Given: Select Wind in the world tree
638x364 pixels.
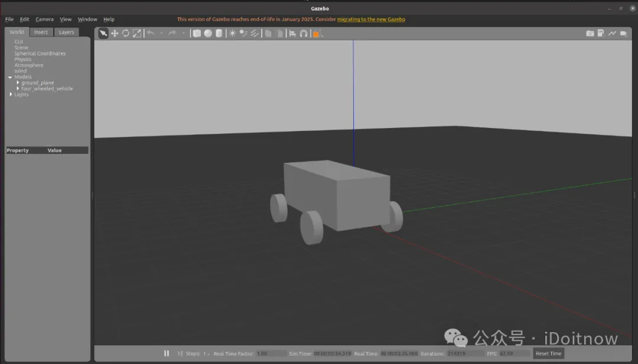Looking at the screenshot, I should click(x=20, y=71).
